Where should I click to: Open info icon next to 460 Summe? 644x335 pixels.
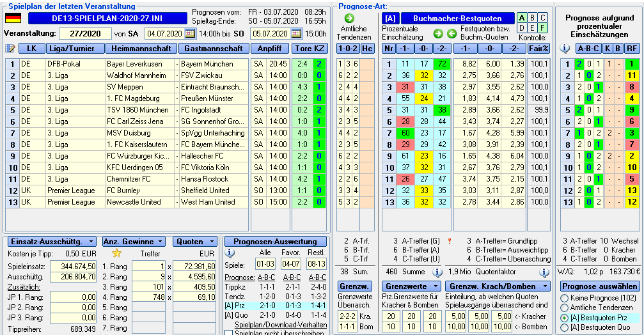pos(437,272)
